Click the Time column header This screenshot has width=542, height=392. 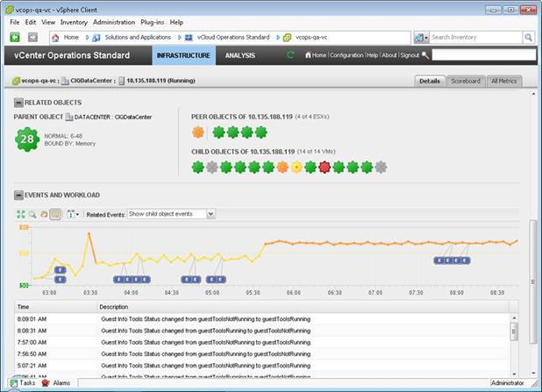[x=56, y=307]
